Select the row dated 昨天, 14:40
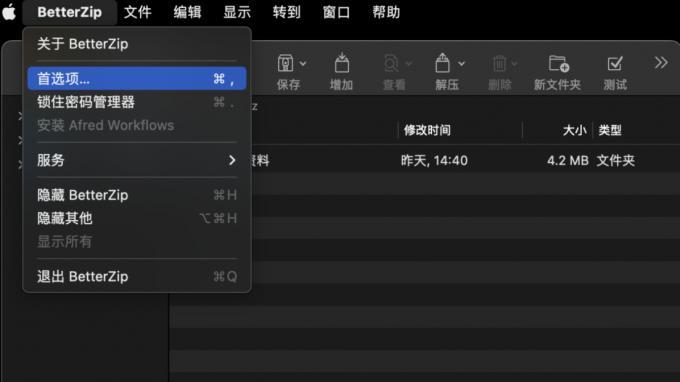The height and width of the screenshot is (382, 680). point(425,160)
